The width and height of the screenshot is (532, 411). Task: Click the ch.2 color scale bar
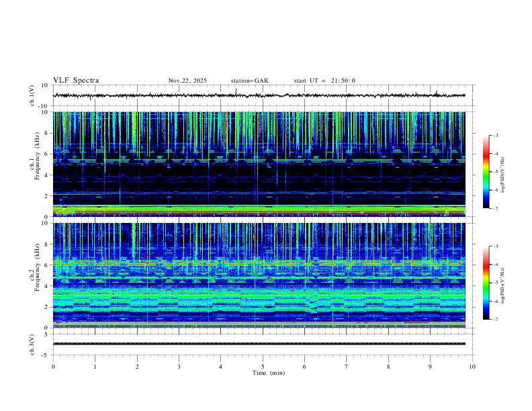(x=486, y=283)
